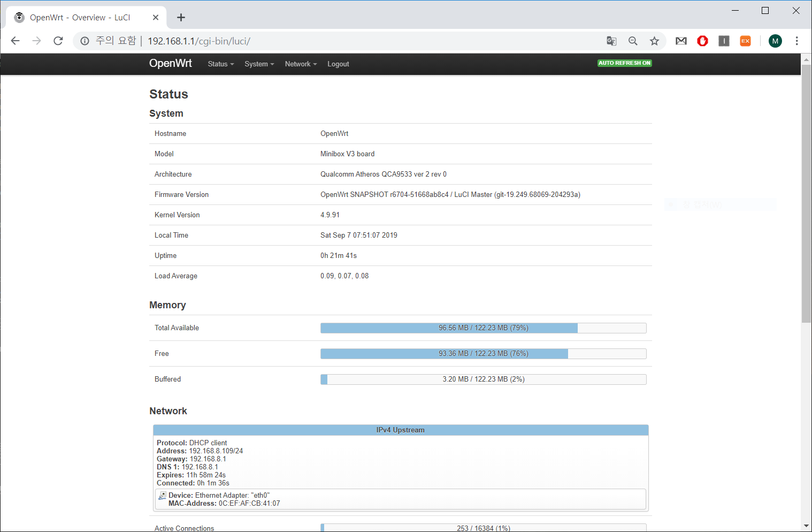Click the Hostname value OpenWrt
812x532 pixels.
(x=334, y=133)
